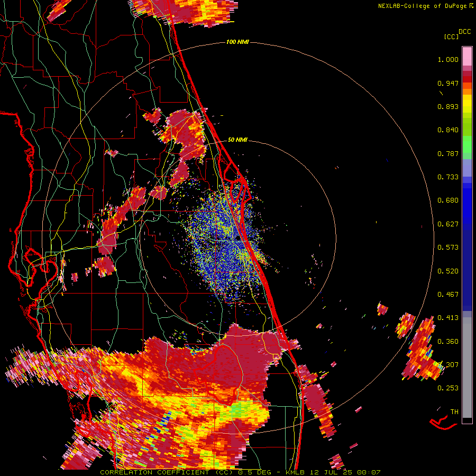Screen dimensions: 476x476
Task: Pick the gray swatch on color bar
Action: 467,368
